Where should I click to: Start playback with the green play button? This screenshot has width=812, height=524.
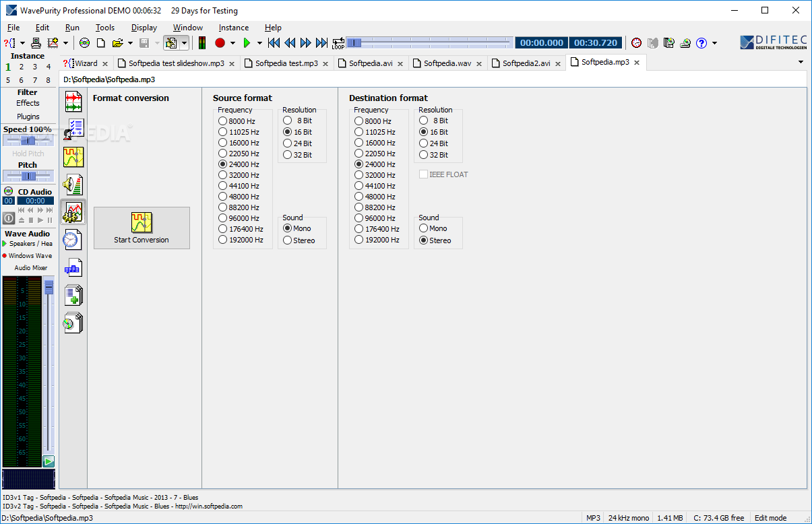point(247,43)
